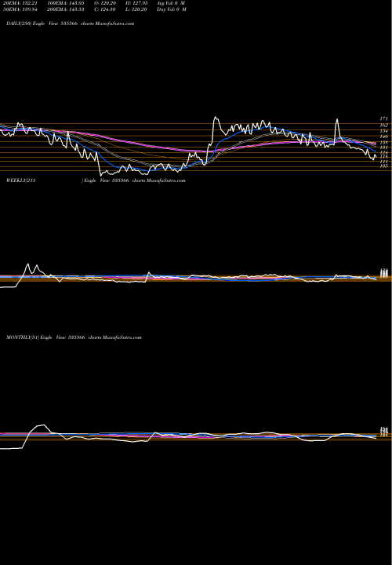Click the tallest daily price spike peak
392x565 pixels.
(x=216, y=118)
